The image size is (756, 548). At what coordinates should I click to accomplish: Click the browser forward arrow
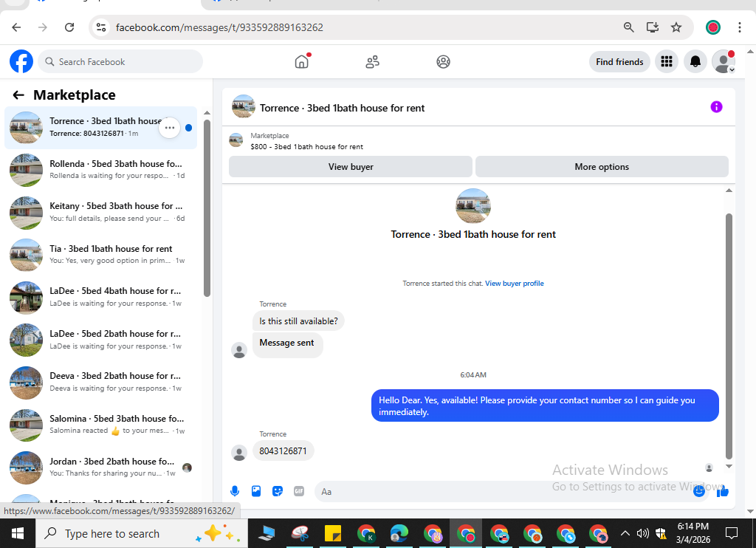(x=43, y=27)
